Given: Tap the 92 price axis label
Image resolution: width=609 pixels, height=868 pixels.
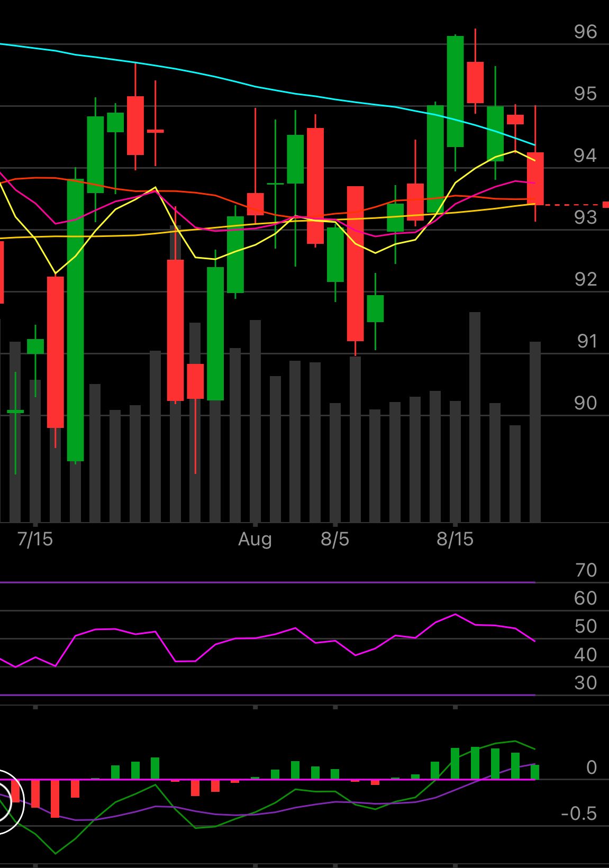Looking at the screenshot, I should click(585, 279).
